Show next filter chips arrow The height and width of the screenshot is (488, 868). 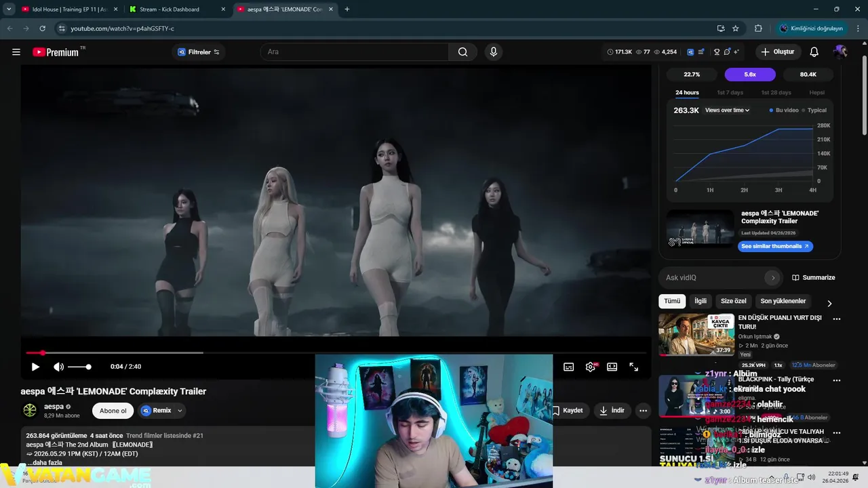[829, 303]
